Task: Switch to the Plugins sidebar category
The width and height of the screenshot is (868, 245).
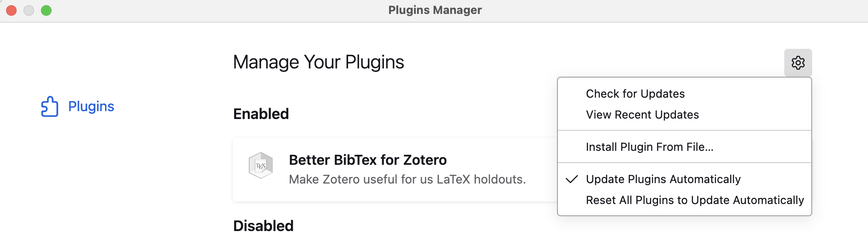Action: tap(91, 106)
